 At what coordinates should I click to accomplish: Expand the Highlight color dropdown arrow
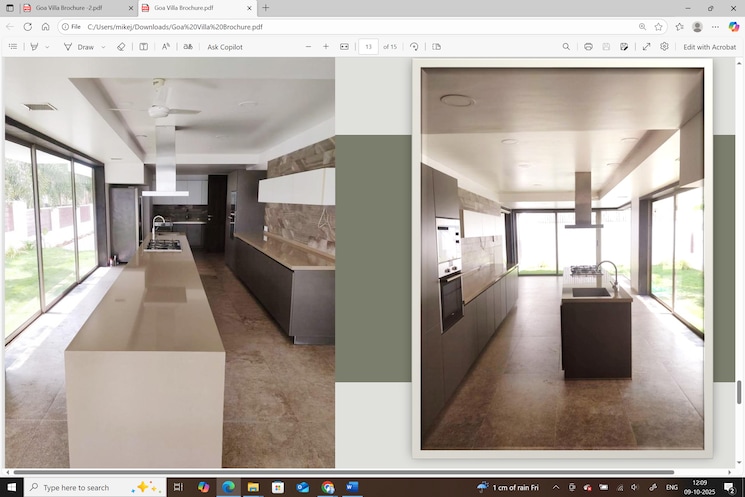tap(46, 47)
